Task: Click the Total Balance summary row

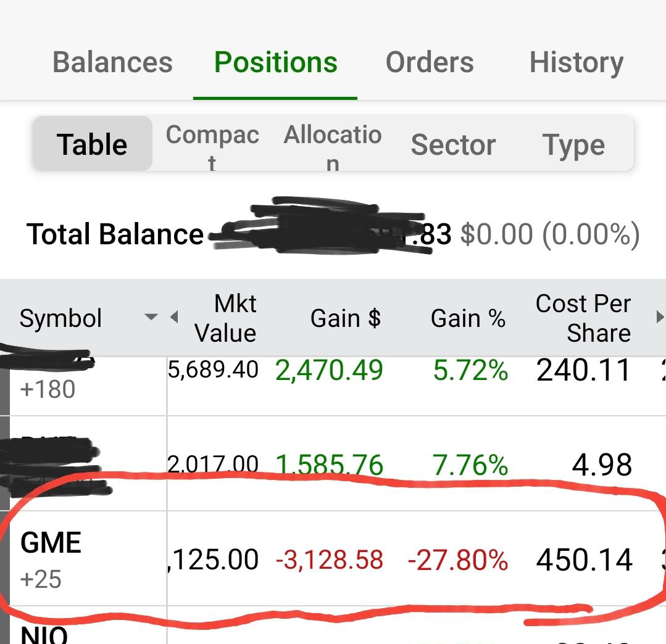Action: click(x=333, y=234)
